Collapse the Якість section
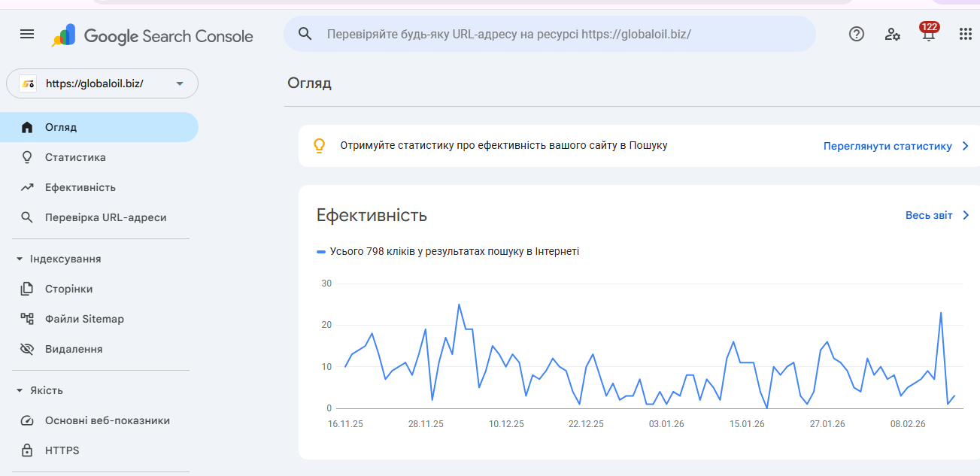The height and width of the screenshot is (476, 980). 20,390
